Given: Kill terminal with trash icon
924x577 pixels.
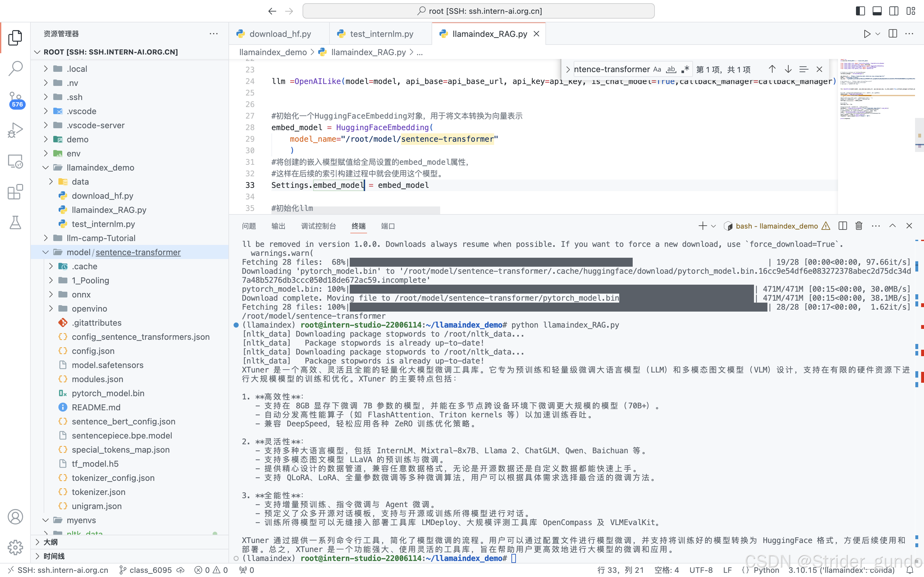Looking at the screenshot, I should coord(859,226).
